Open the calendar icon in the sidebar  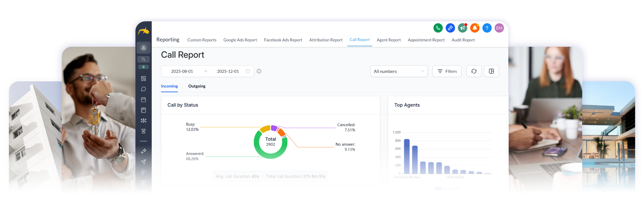(144, 100)
